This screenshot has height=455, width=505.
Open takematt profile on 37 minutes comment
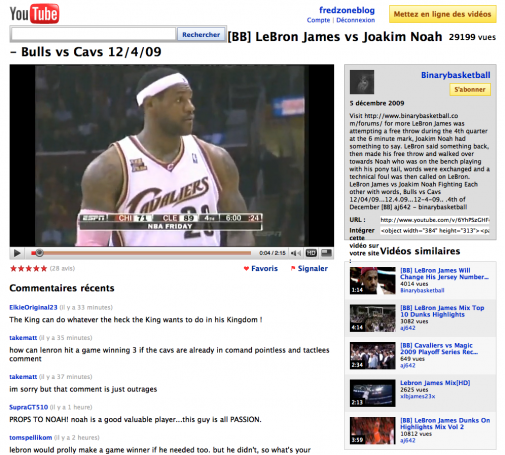coord(23,377)
